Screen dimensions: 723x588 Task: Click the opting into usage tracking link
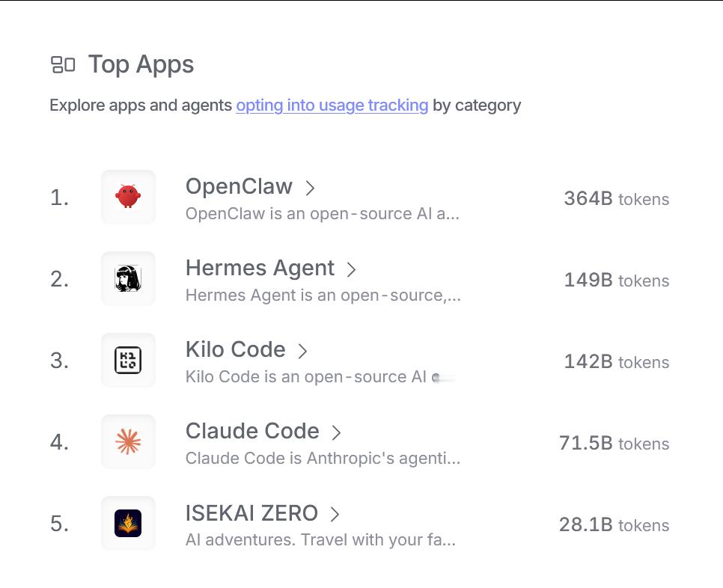point(332,105)
